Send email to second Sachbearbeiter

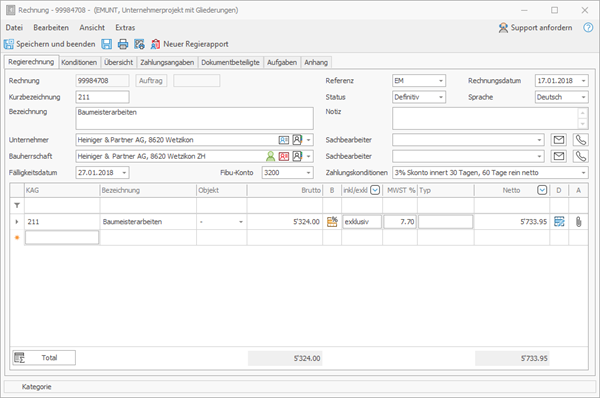559,156
